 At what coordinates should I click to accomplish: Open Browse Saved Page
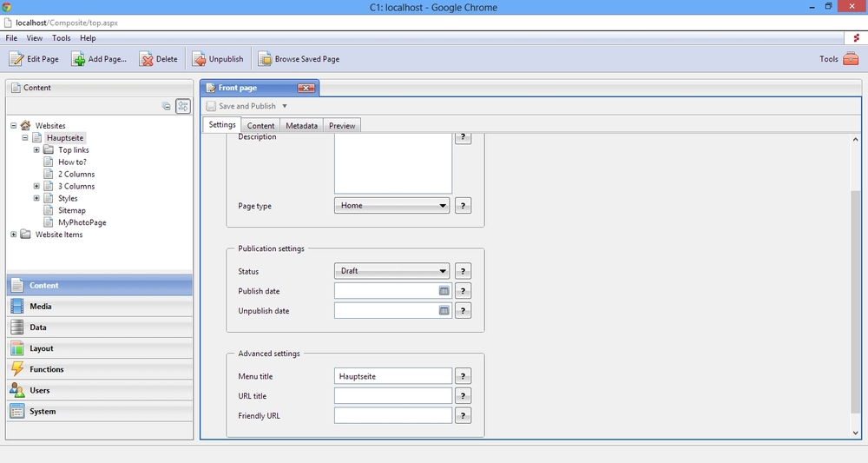coord(299,59)
